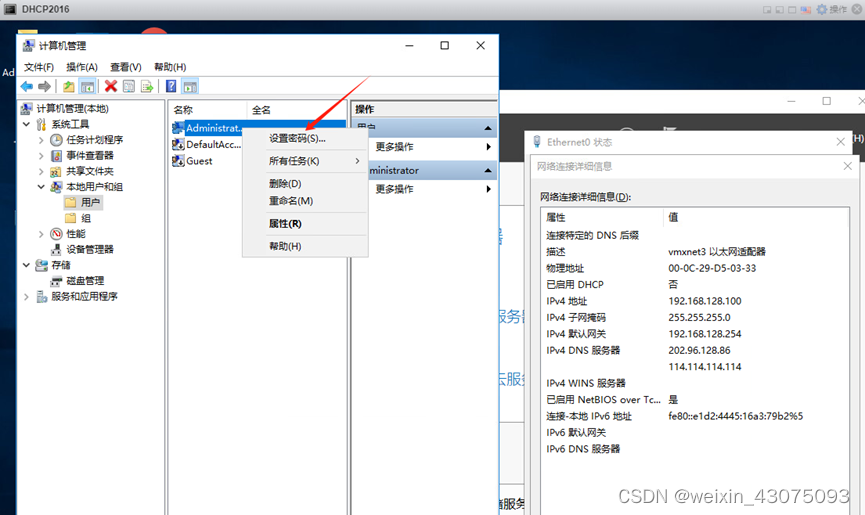Expand the 服务和应用程序 tree node

pos(26,297)
